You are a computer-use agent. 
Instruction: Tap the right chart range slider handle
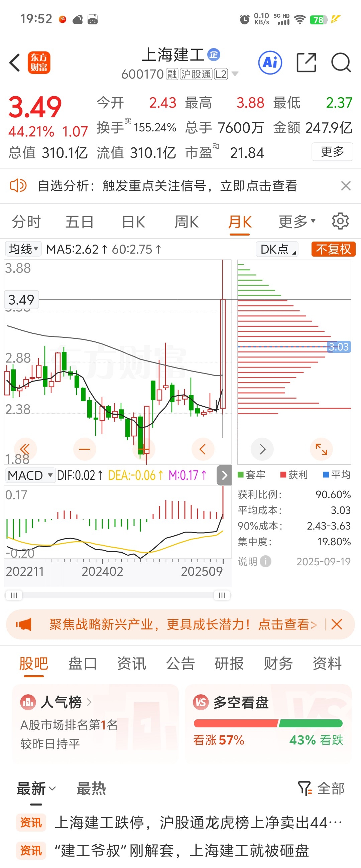222,595
